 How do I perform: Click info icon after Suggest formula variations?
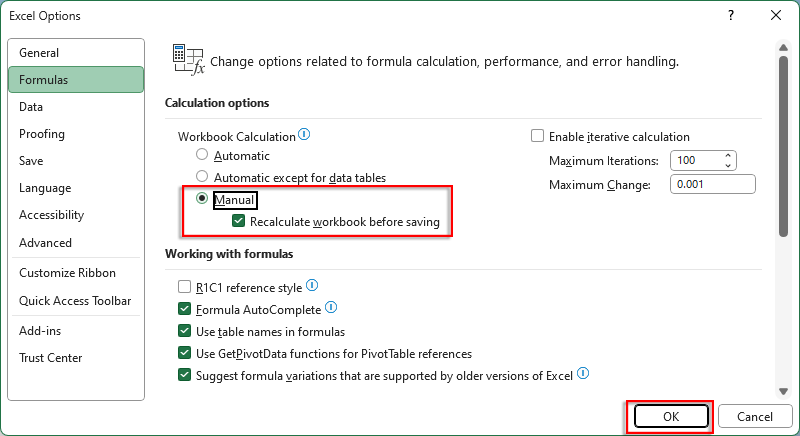click(x=583, y=375)
